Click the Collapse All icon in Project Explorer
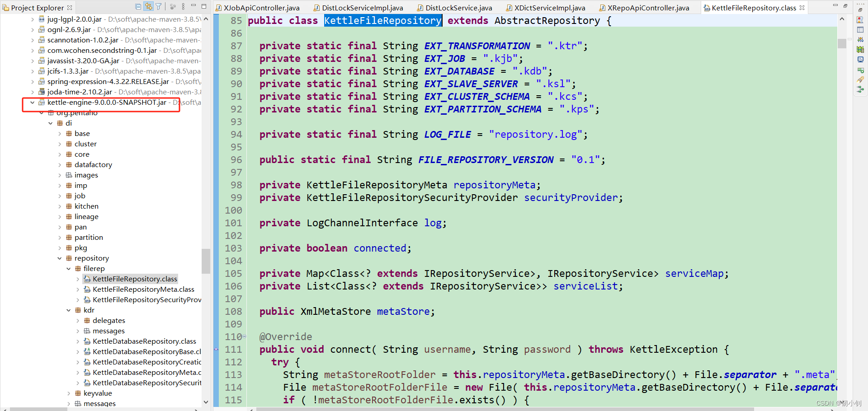 pos(138,7)
